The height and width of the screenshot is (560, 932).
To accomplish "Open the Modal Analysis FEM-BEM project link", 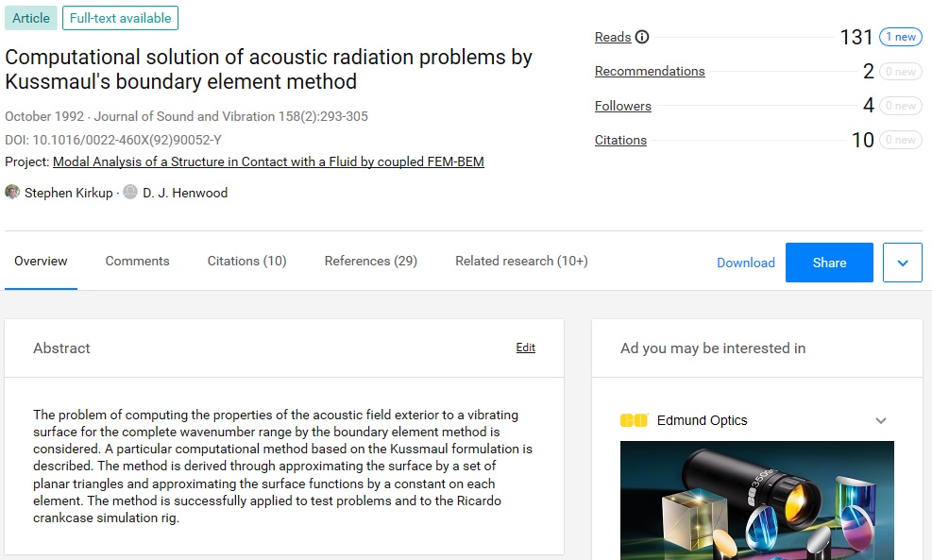I will click(268, 161).
